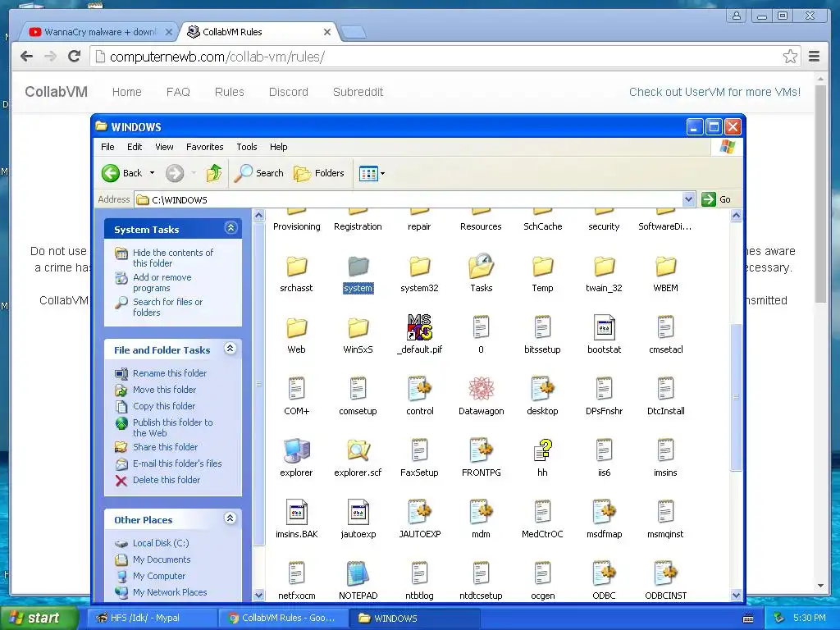Select the Tasks scheduled folder icon
The width and height of the screenshot is (840, 630).
481,267
